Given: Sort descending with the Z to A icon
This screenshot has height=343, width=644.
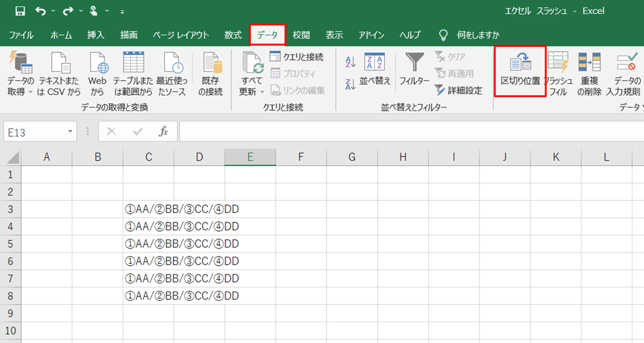Looking at the screenshot, I should pyautogui.click(x=350, y=84).
